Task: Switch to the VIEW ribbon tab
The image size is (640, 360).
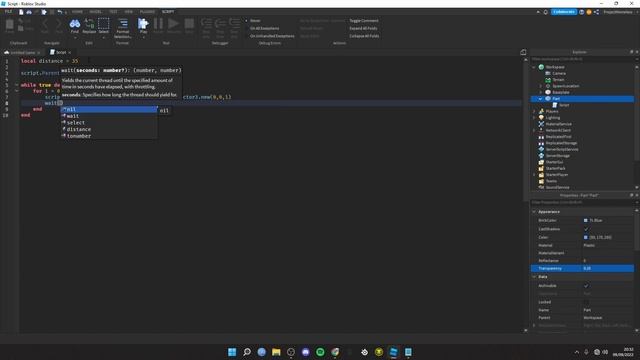Action: click(x=129, y=12)
